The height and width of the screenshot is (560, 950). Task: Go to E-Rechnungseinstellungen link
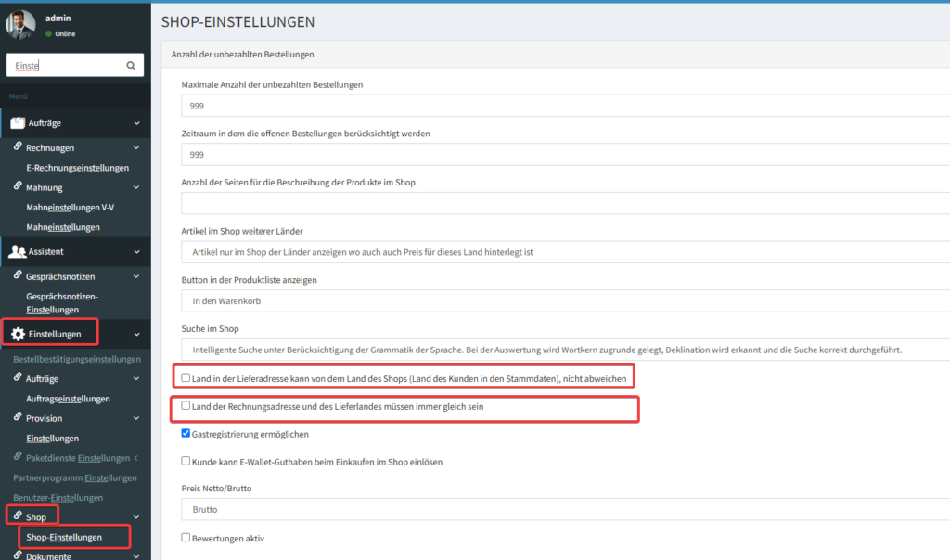[x=77, y=168]
